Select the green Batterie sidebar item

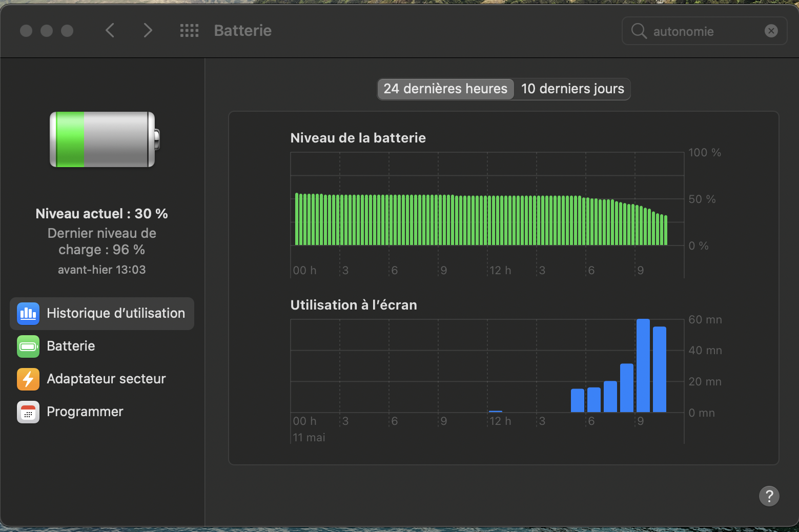(x=71, y=346)
